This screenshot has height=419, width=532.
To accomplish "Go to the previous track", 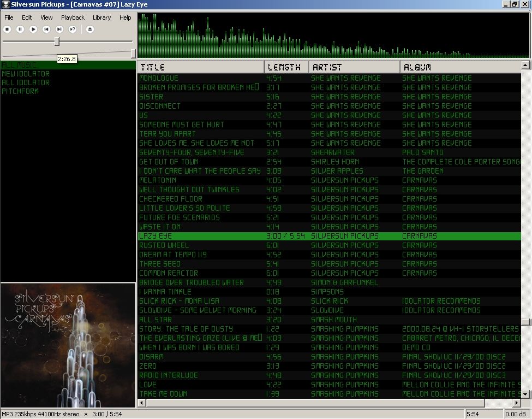I will point(46,29).
